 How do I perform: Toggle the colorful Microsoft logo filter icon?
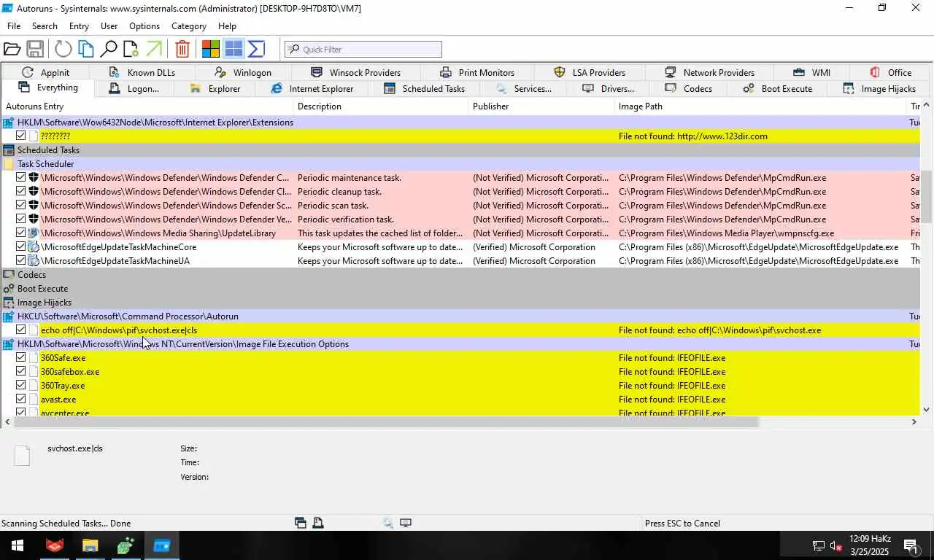(211, 49)
